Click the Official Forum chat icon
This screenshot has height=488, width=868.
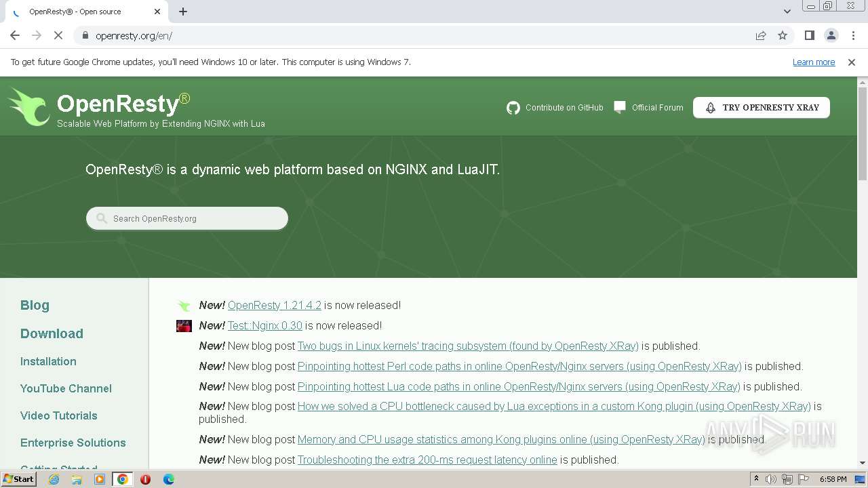[620, 107]
